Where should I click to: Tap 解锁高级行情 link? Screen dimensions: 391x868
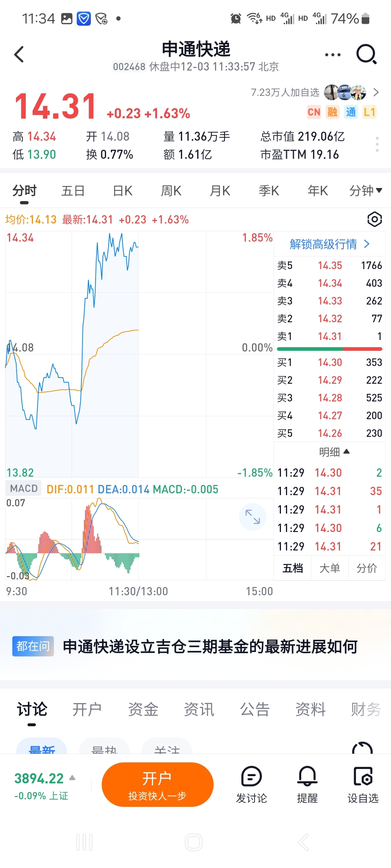point(329,244)
